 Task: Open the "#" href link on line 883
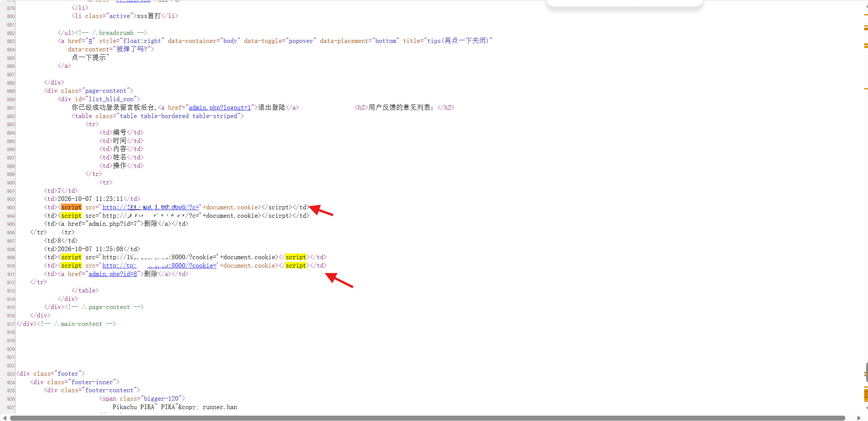(90, 41)
